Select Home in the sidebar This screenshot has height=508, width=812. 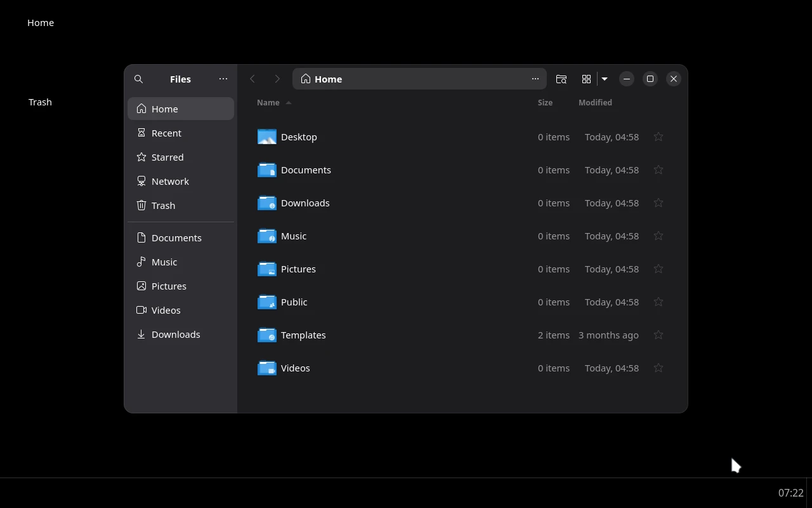point(181,109)
